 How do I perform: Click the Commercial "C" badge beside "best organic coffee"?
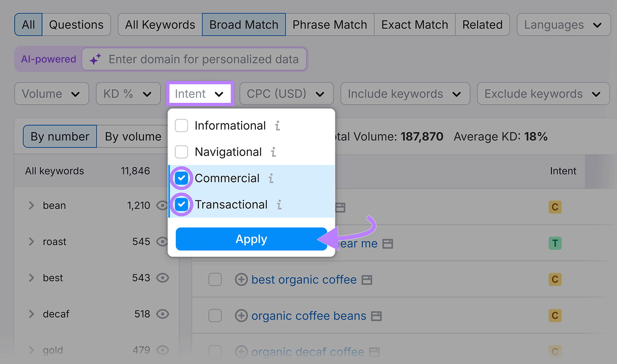[555, 280]
